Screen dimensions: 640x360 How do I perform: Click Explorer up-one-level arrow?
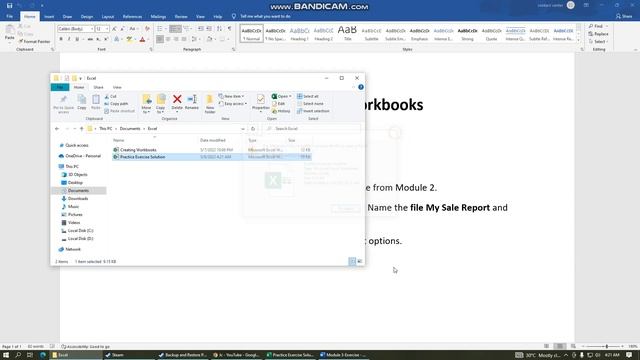point(82,129)
